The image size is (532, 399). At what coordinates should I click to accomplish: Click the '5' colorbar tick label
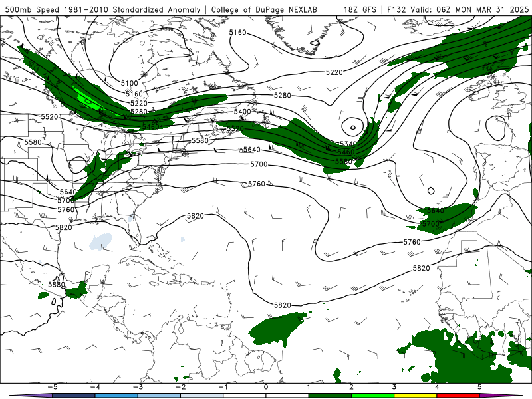(x=479, y=387)
